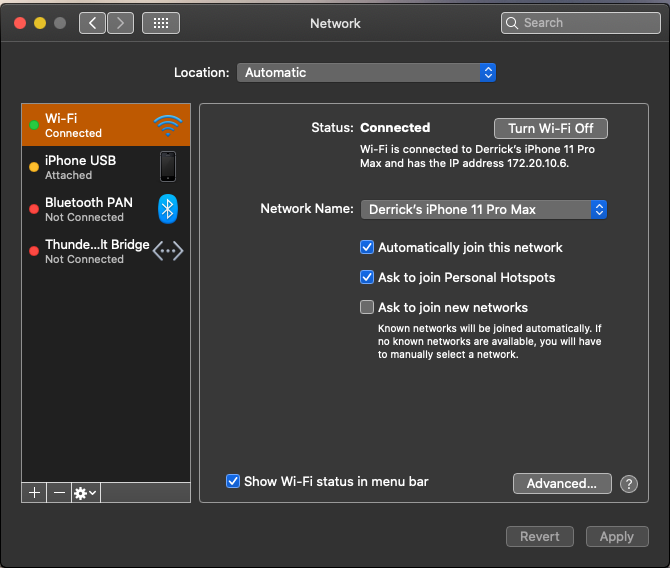Click the Wi-Fi signal icon in sidebar

168,125
